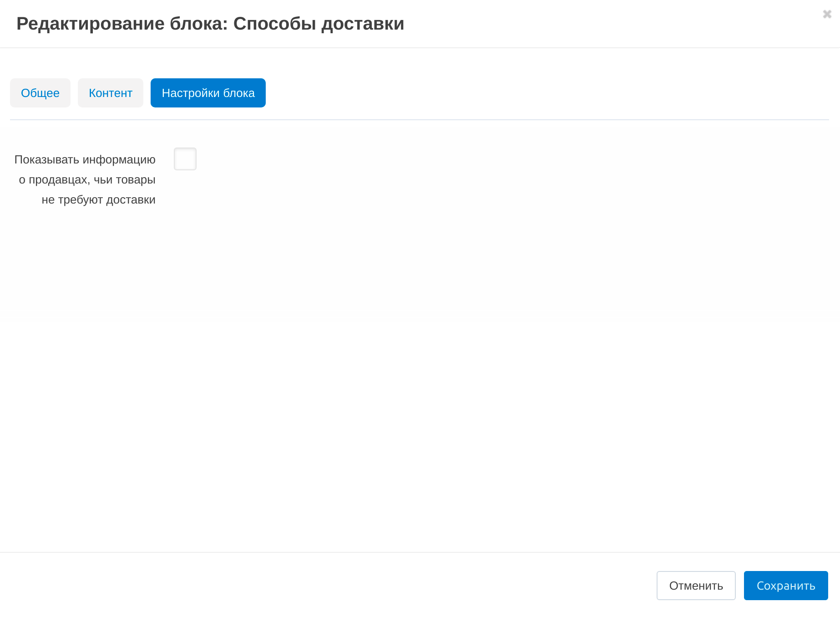Click the Показывать информацию о продавцах label
The image size is (840, 617).
click(x=85, y=179)
